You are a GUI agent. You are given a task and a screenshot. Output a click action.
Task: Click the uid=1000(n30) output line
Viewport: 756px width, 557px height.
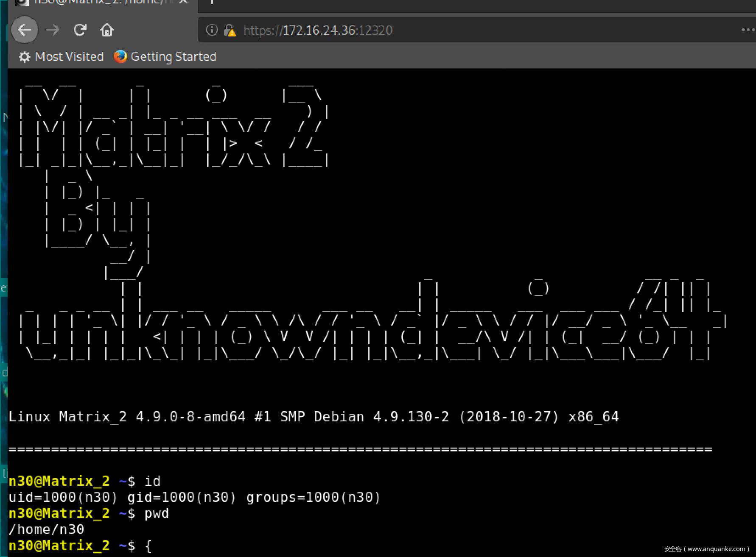[x=194, y=497]
